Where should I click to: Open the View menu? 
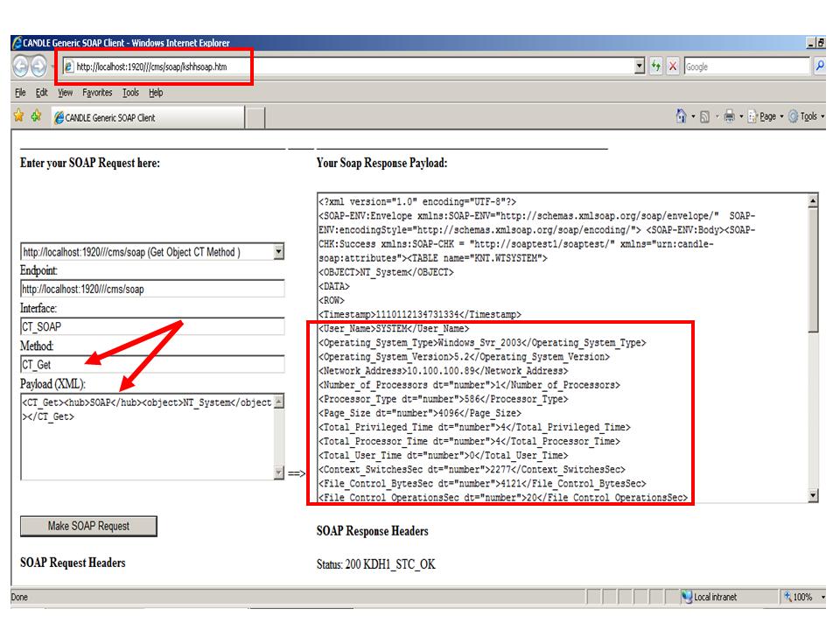click(x=66, y=93)
